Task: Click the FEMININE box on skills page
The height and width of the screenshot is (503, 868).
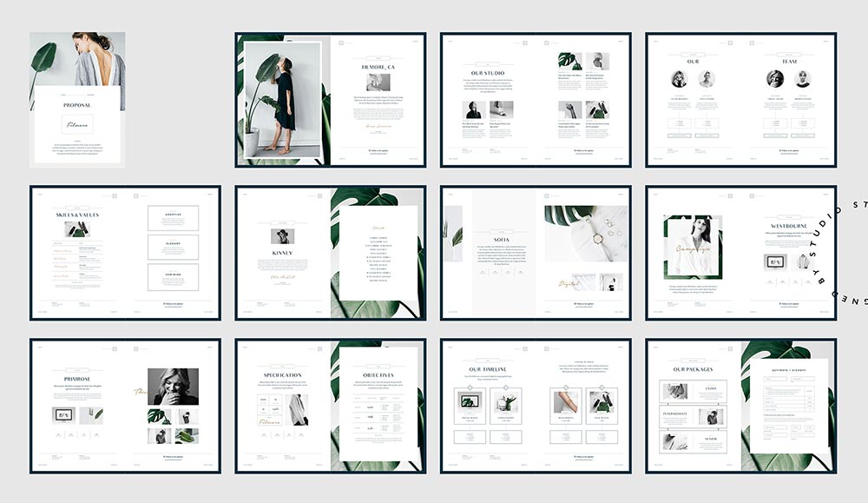Action: (x=174, y=277)
